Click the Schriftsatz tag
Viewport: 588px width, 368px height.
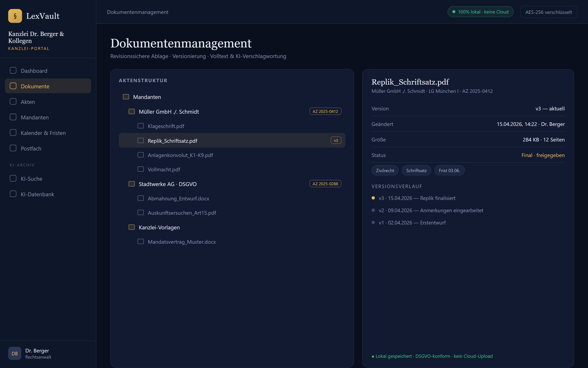point(416,170)
